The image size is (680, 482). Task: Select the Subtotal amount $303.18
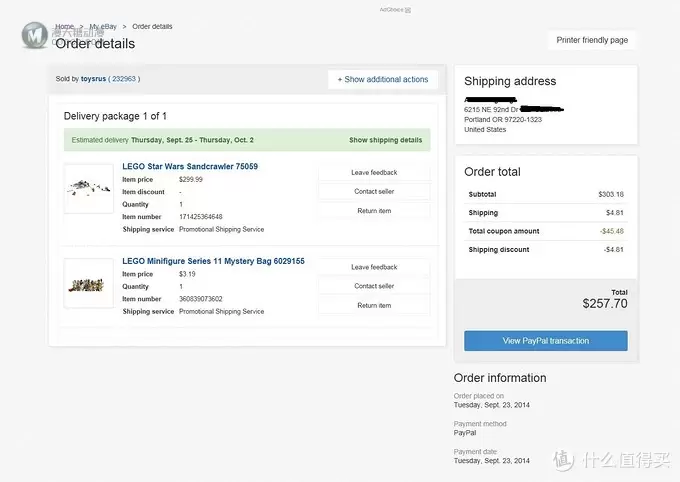tap(611, 194)
